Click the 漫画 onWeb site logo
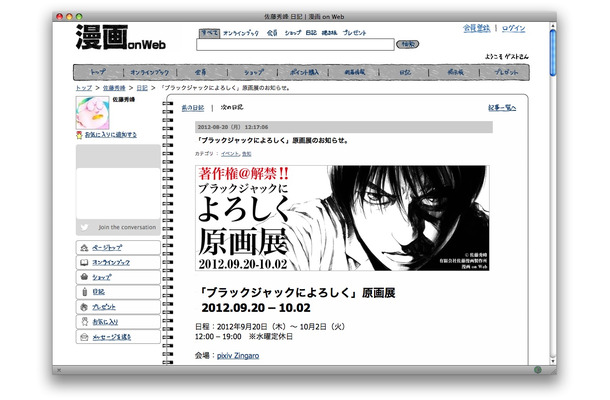This screenshot has height=400, width=610. [x=121, y=37]
